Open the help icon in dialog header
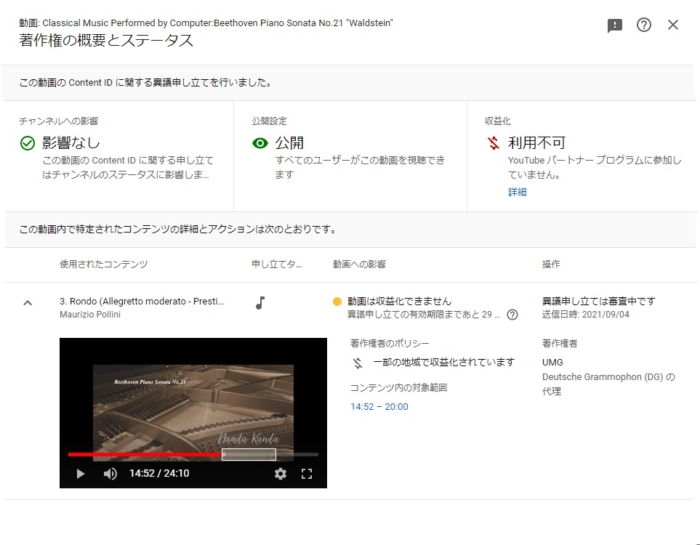The height and width of the screenshot is (545, 700). pyautogui.click(x=644, y=26)
